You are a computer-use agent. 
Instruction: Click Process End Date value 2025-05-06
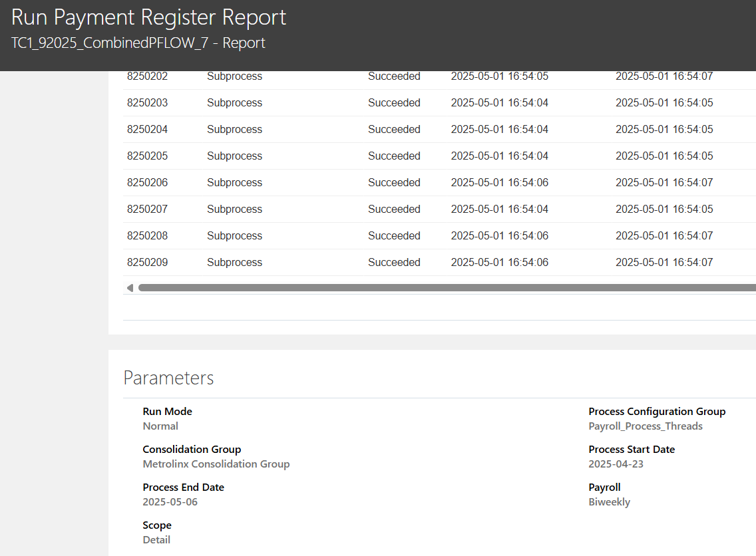point(170,501)
